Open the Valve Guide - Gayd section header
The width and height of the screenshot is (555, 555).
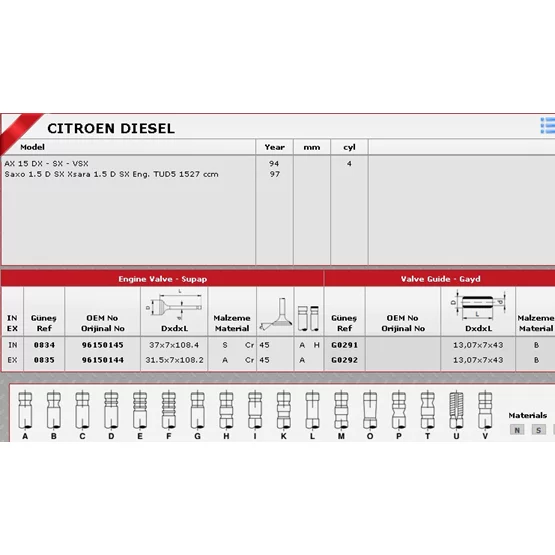click(x=440, y=279)
